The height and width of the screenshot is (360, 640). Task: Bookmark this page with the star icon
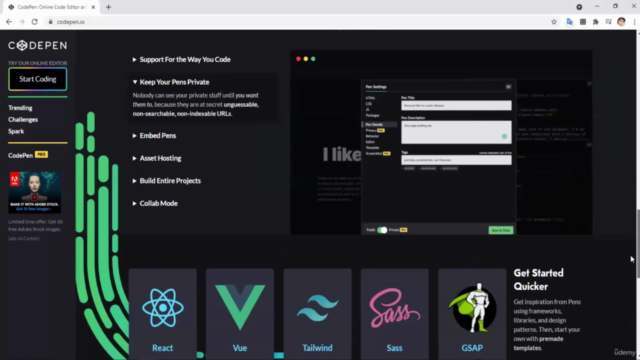point(554,22)
